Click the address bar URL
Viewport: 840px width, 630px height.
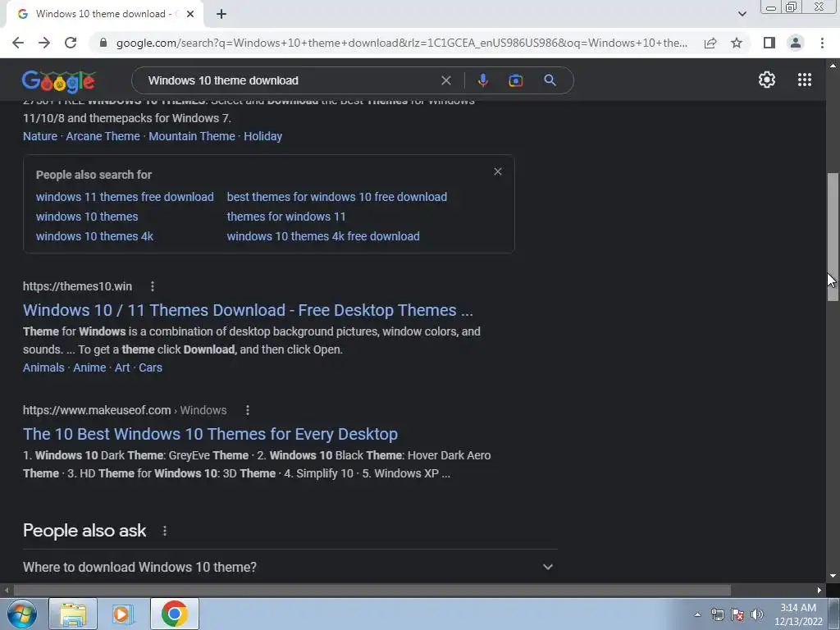click(x=402, y=43)
